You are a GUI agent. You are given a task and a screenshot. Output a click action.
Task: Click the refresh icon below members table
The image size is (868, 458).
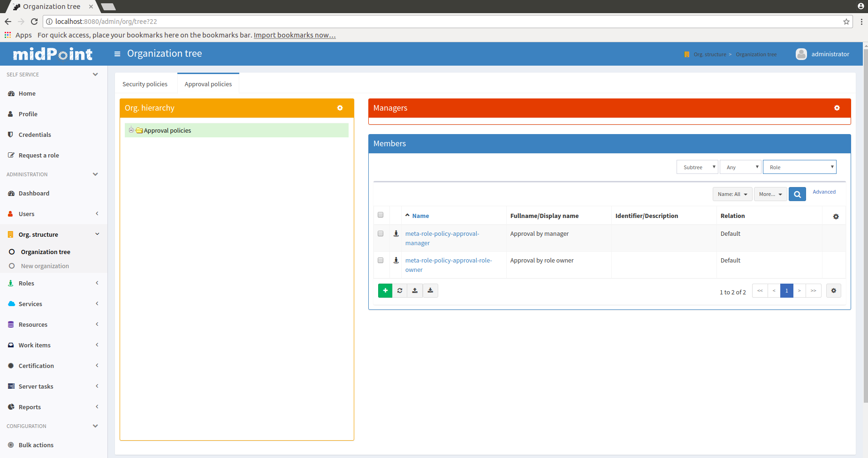pyautogui.click(x=400, y=291)
